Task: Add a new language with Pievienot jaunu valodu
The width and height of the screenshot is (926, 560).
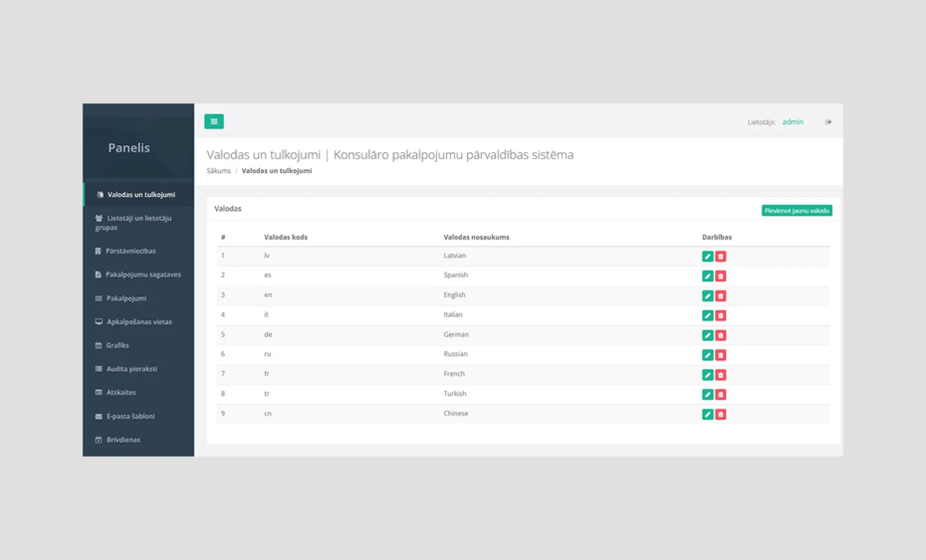Action: click(797, 211)
